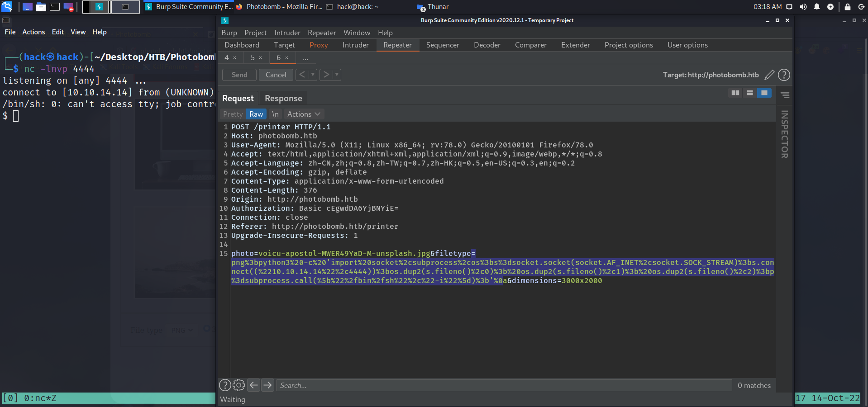Click the lock screen icon
This screenshot has height=407, width=868.
[x=848, y=7]
